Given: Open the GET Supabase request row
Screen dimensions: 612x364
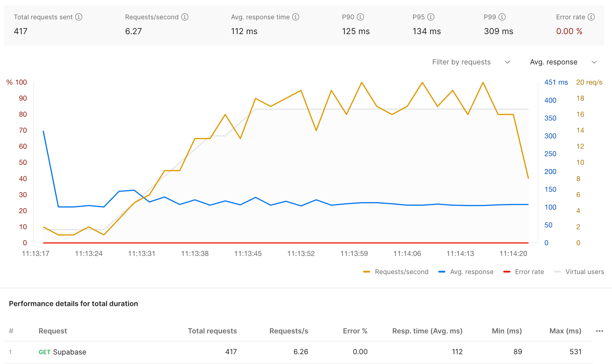Looking at the screenshot, I should click(298, 352).
